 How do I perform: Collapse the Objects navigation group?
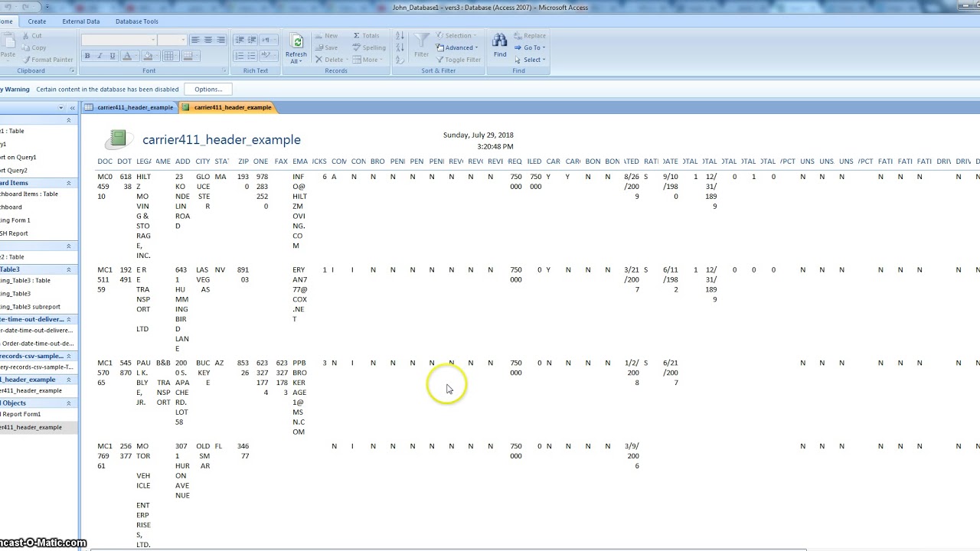click(x=69, y=403)
